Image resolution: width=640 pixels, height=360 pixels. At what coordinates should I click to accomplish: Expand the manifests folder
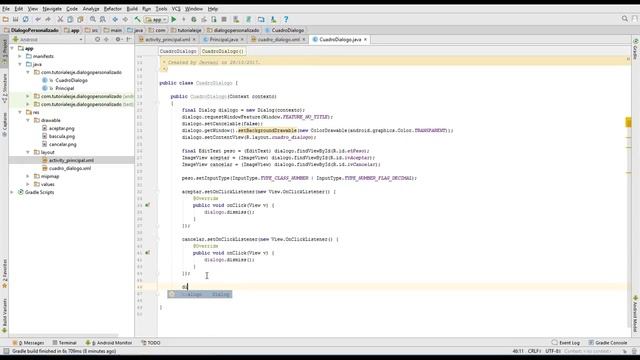pos(20,56)
